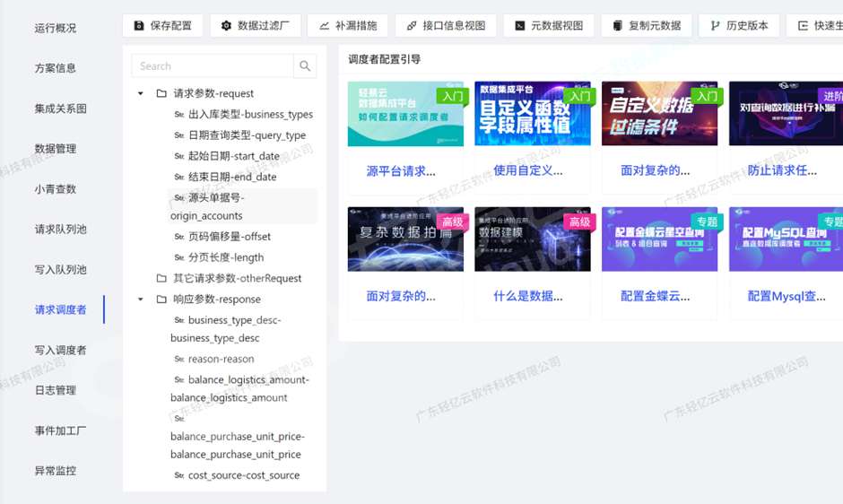Click the save icon in 保存配置 button
The image size is (843, 504).
[x=139, y=26]
